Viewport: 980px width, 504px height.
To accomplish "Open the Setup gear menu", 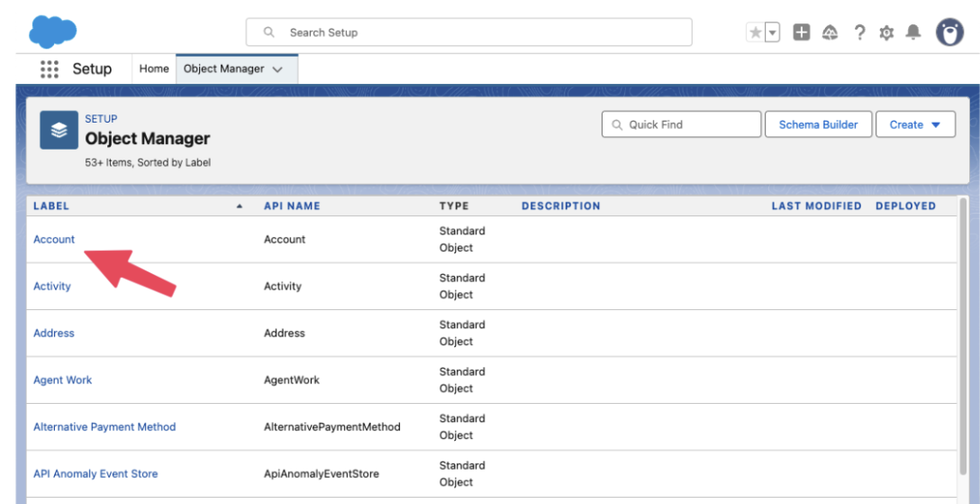I will pos(886,32).
